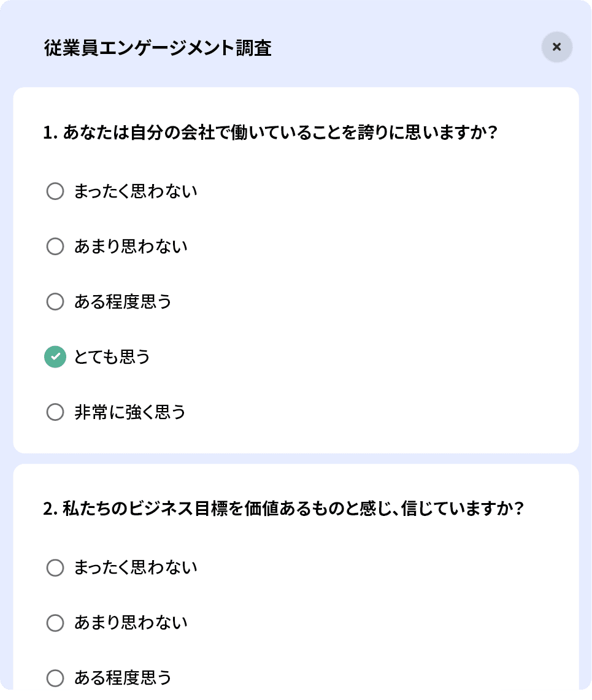592x700 pixels.
Task: Click the あまり思わない label text in question 1
Action: click(131, 247)
